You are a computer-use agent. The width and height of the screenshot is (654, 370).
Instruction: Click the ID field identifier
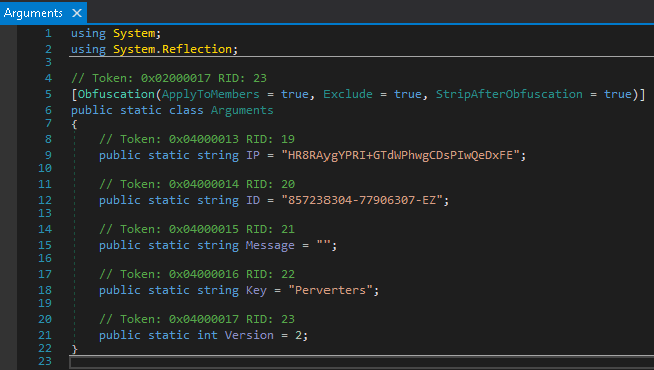click(253, 201)
